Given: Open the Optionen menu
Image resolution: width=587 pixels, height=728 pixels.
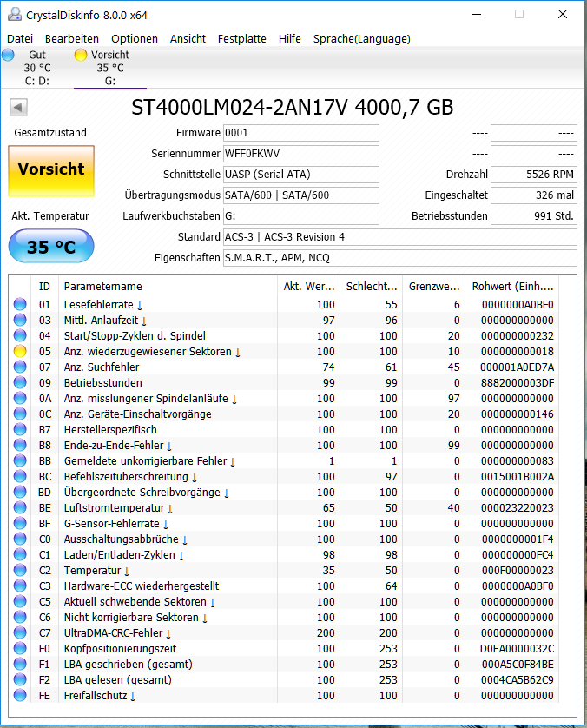Looking at the screenshot, I should click(135, 39).
